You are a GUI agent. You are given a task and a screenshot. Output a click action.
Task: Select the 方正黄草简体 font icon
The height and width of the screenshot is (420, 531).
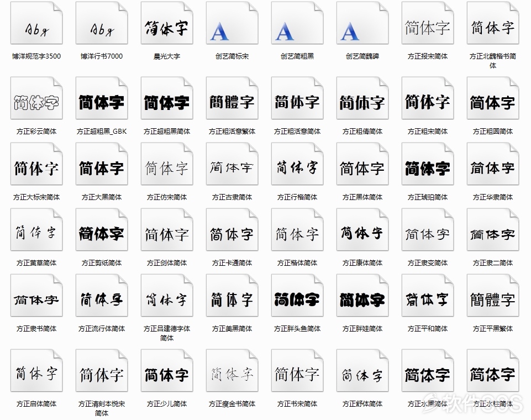[36, 229]
